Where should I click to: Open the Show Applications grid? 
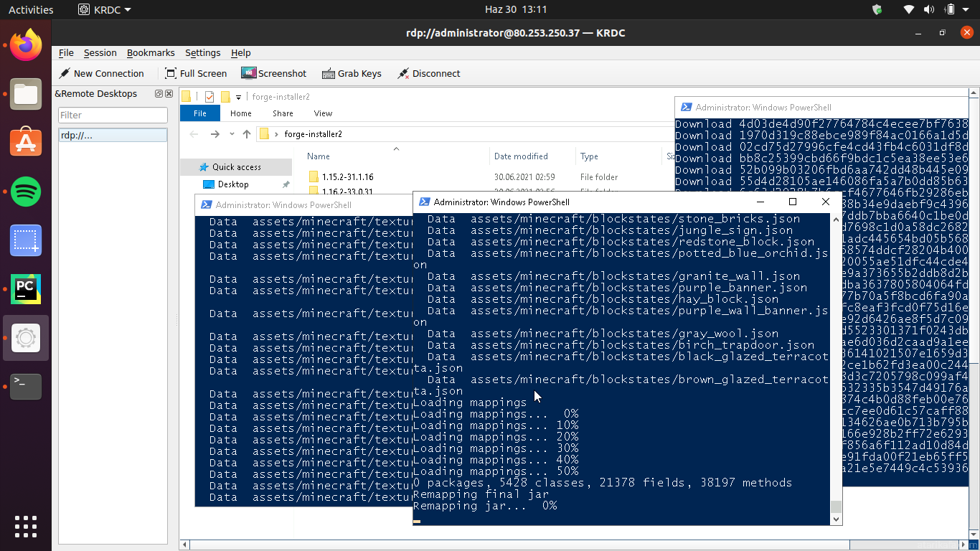26,526
